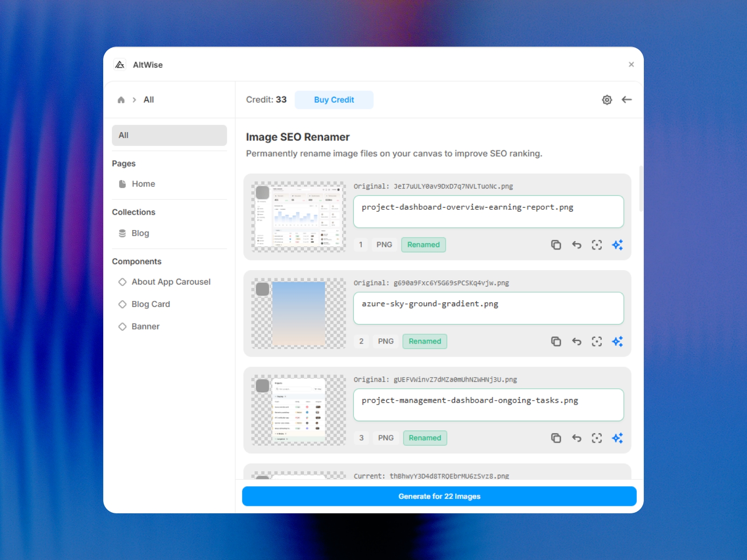The image size is (747, 560).
Task: Open the Home page entry under Pages
Action: click(143, 183)
